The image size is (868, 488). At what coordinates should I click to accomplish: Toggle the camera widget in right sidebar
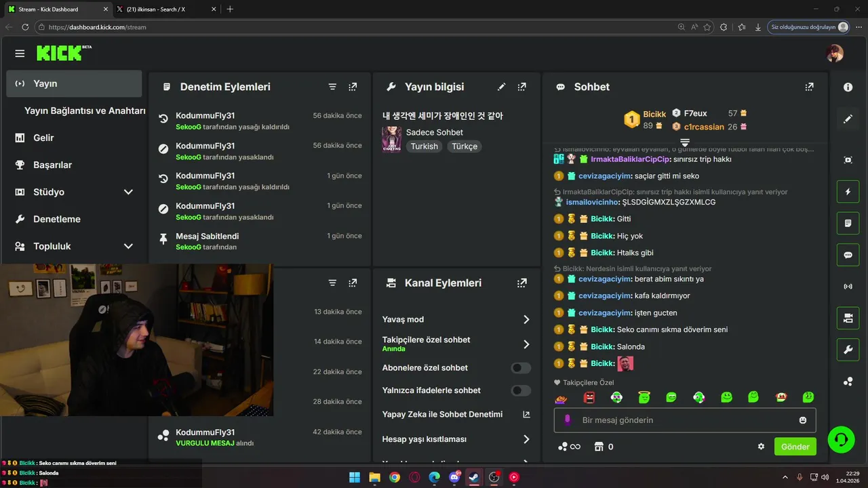[x=848, y=318]
